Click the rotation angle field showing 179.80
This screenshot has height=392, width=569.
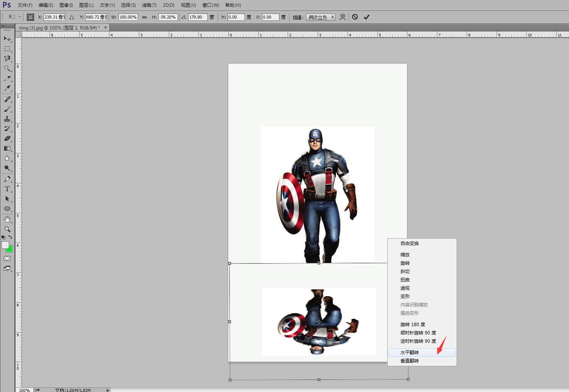(x=198, y=17)
